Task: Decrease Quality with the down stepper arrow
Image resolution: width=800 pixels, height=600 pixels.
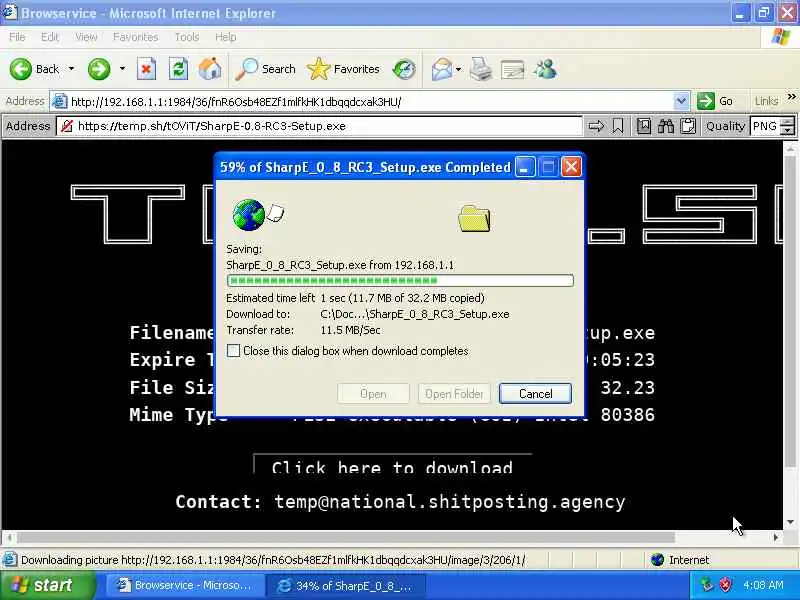Action: (x=788, y=131)
